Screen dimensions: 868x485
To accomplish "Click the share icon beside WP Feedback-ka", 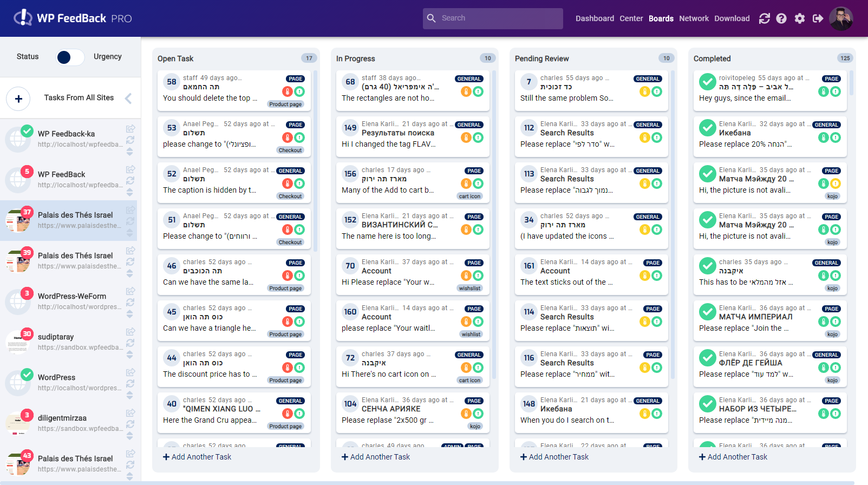I will (x=130, y=129).
